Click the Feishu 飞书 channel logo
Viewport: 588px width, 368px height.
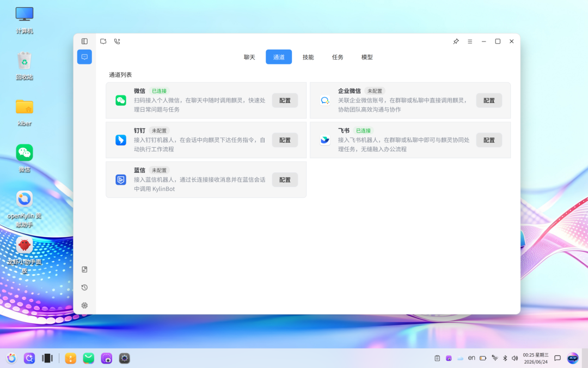pyautogui.click(x=324, y=140)
